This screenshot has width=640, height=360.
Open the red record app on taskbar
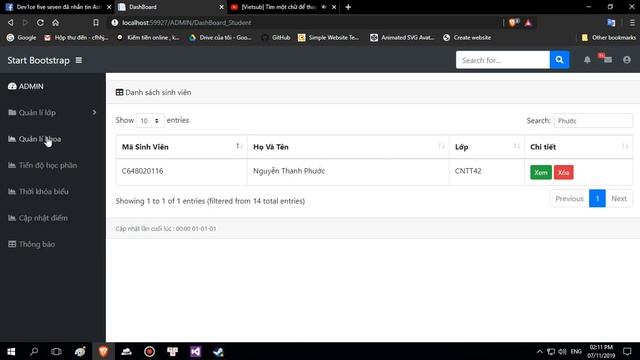point(149,351)
